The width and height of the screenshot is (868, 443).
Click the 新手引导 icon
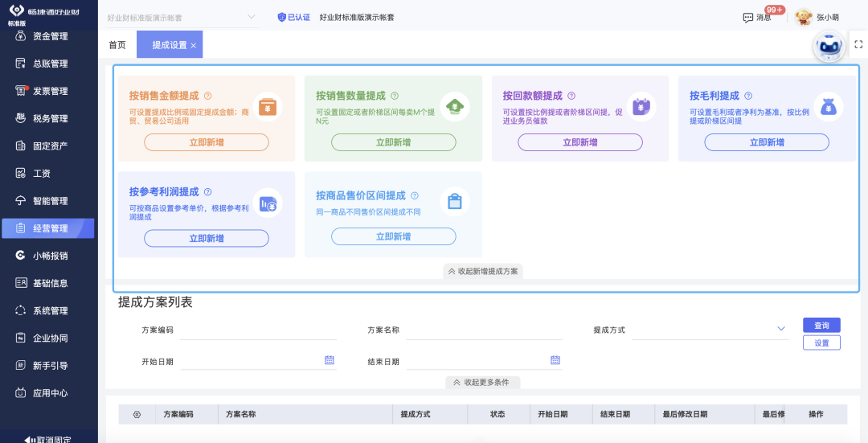pos(20,366)
